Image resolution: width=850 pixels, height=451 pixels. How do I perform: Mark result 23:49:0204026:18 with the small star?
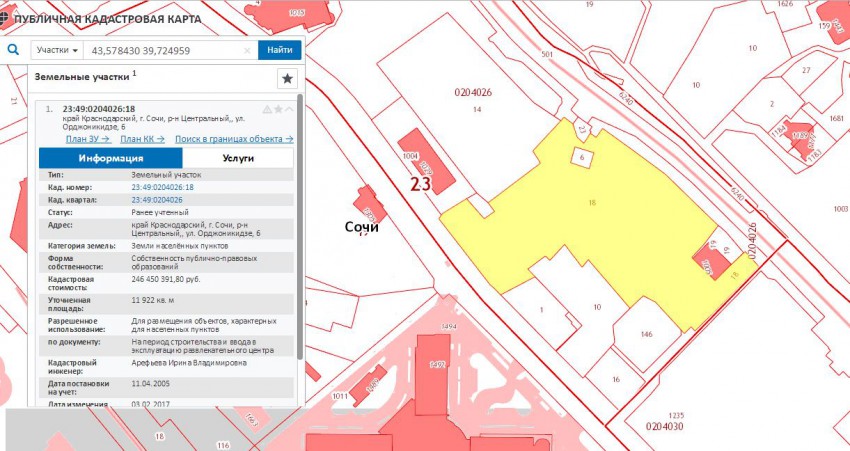(278, 109)
